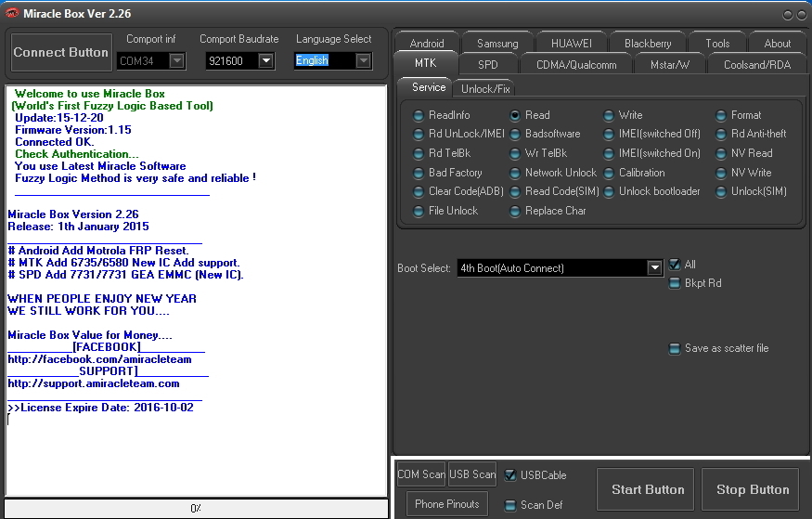Expand the Boot Select dropdown
This screenshot has width=812, height=519.
[654, 267]
